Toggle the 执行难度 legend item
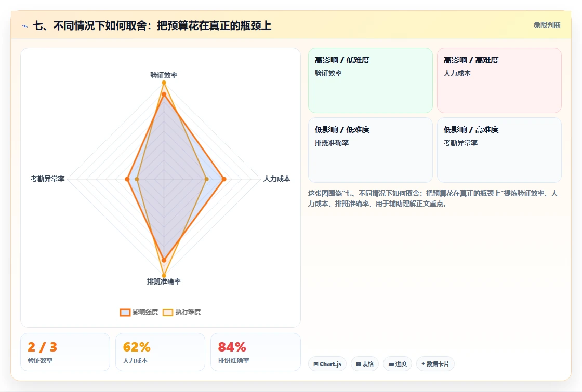Screen dimensions: 582x392 181,312
